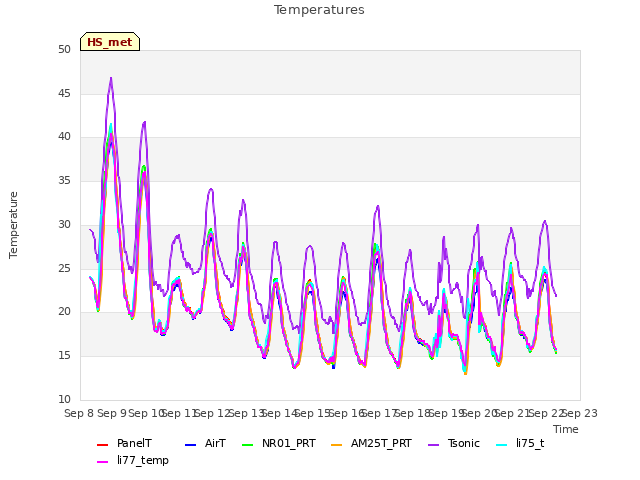Click the HS_met annotation tag

coord(110,42)
